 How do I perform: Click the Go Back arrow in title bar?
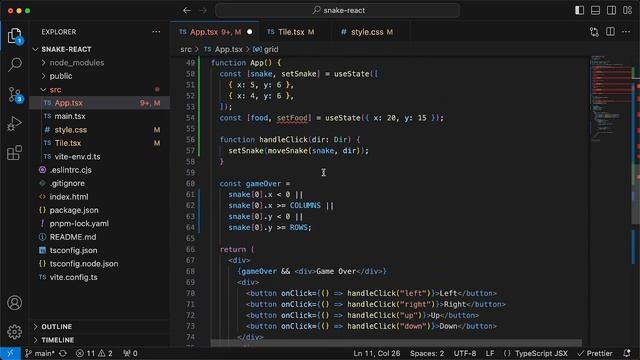click(x=187, y=11)
